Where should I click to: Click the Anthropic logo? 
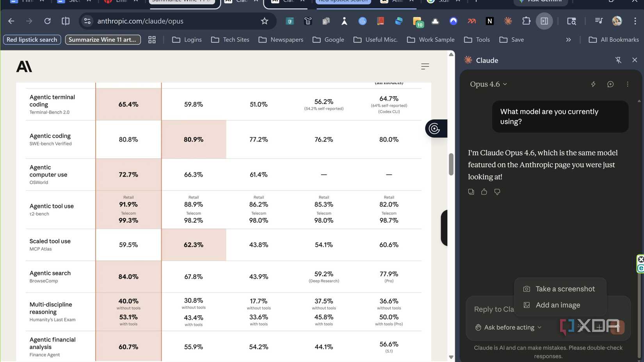pyautogui.click(x=24, y=67)
